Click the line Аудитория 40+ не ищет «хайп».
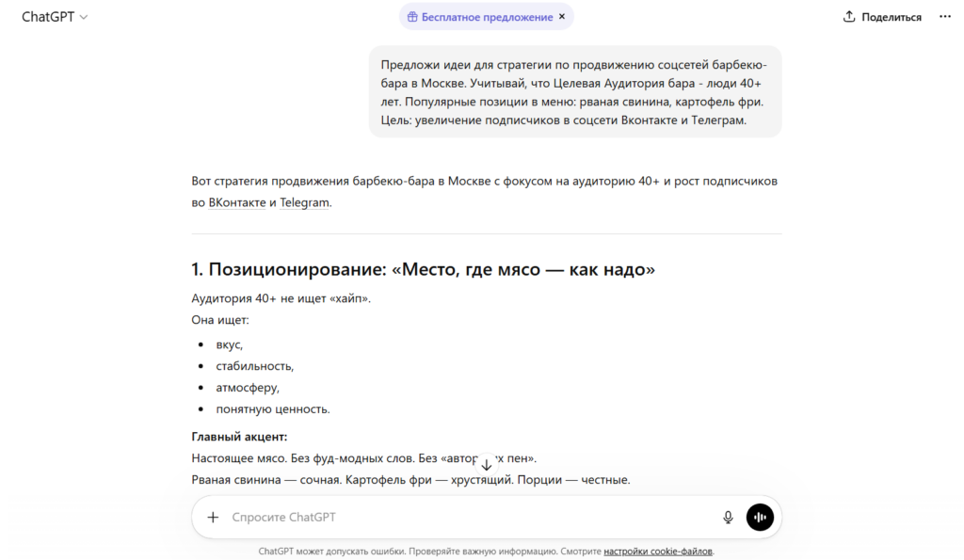 [x=281, y=298]
